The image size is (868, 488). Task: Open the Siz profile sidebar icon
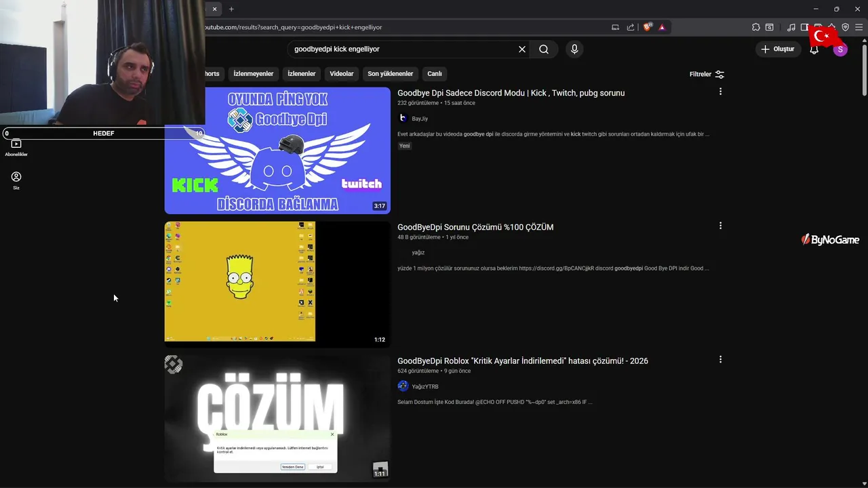tap(16, 180)
